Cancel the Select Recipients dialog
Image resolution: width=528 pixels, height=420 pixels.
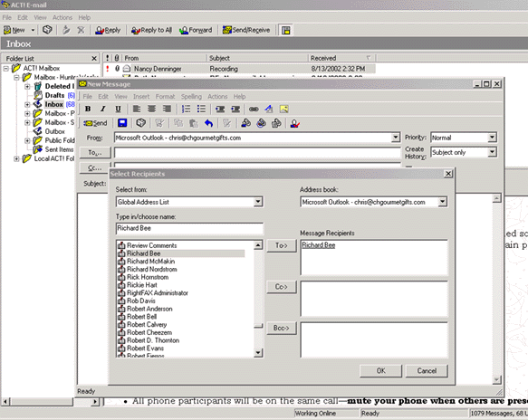[x=427, y=370]
